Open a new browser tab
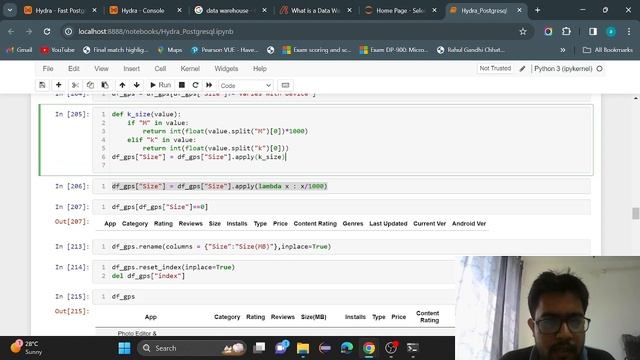 538,11
